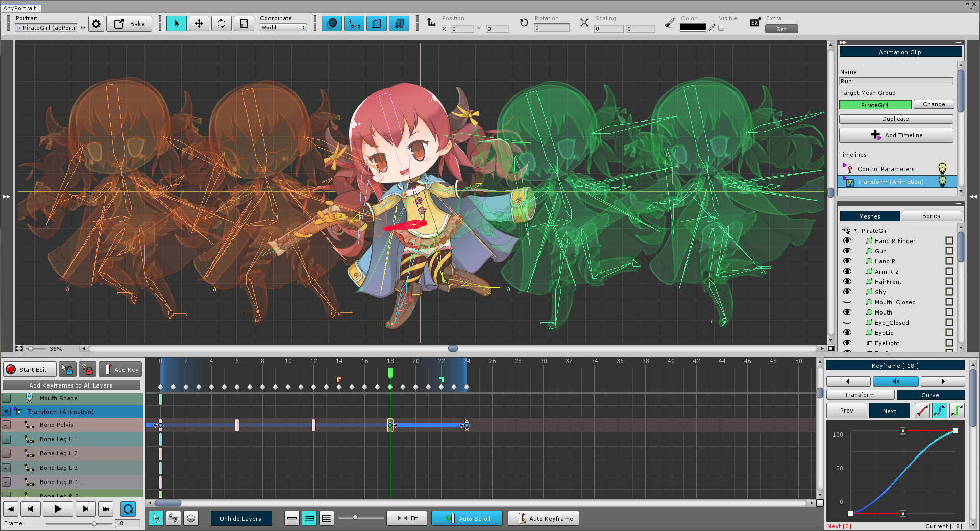
Task: Toggle the bone display icon
Action: coord(354,23)
